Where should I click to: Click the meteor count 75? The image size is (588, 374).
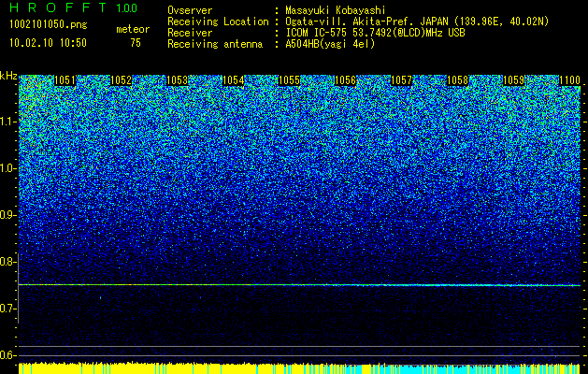(x=136, y=43)
